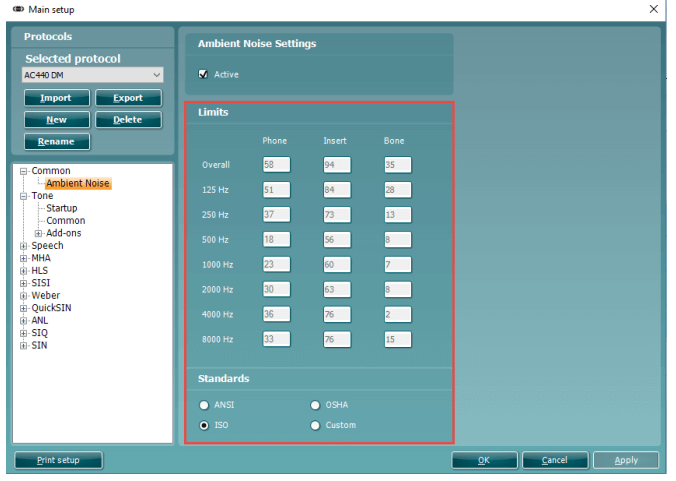Click the 4000 Hz Bone limit field
The height and width of the screenshot is (481, 676).
pyautogui.click(x=397, y=315)
